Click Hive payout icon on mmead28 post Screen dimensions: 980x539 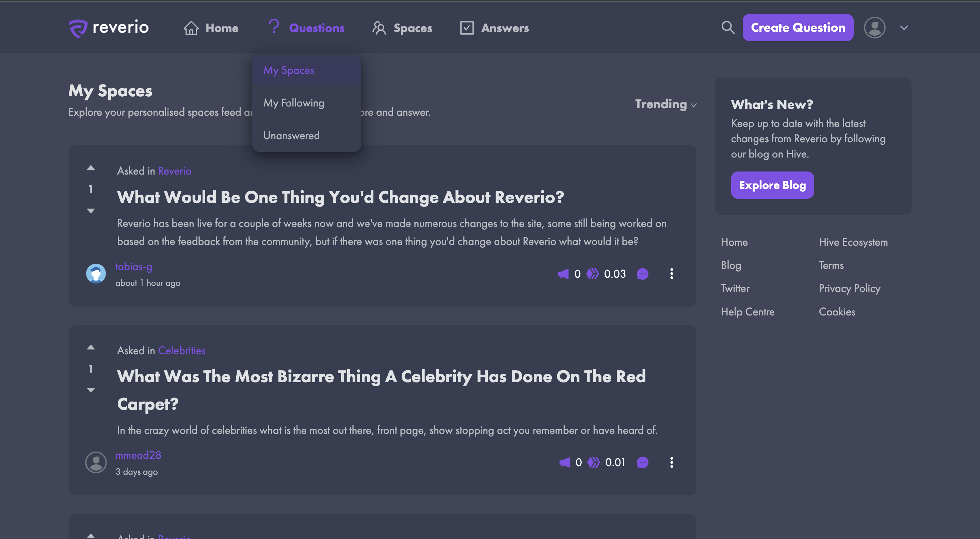pyautogui.click(x=593, y=462)
